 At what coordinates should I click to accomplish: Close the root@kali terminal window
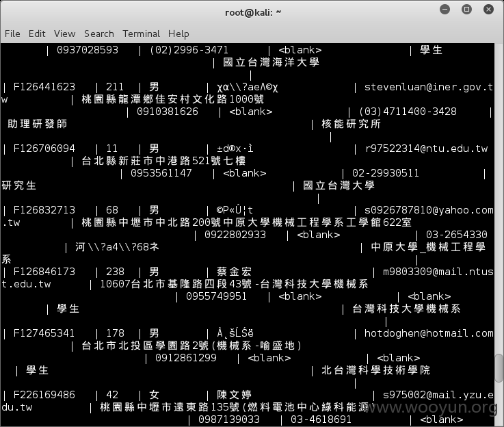pyautogui.click(x=488, y=10)
